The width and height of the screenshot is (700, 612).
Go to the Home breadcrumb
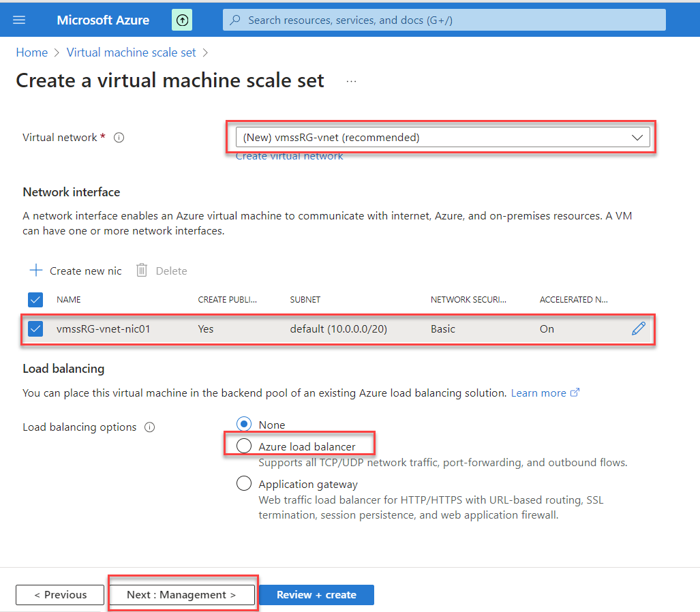(x=31, y=52)
